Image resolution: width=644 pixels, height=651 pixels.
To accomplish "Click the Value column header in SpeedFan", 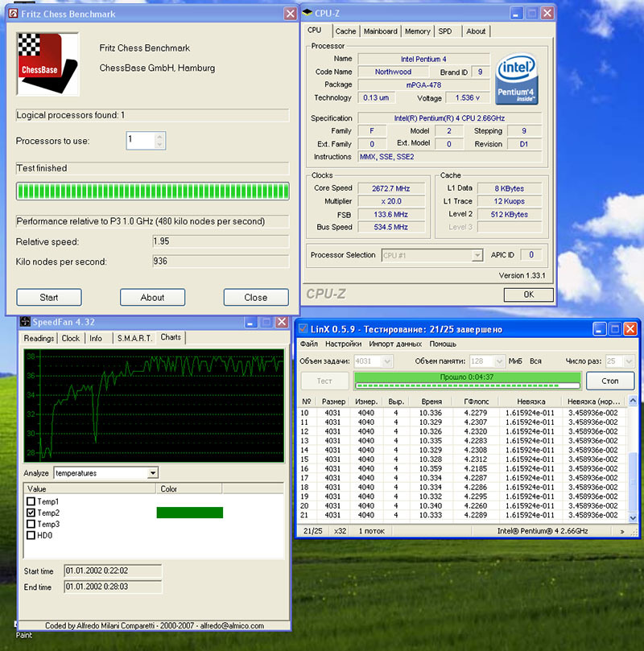I will click(90, 488).
